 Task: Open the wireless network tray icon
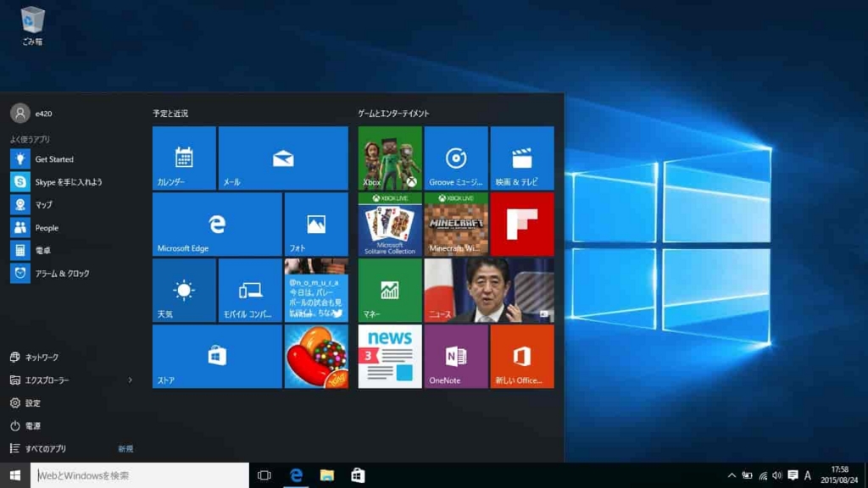(x=763, y=475)
